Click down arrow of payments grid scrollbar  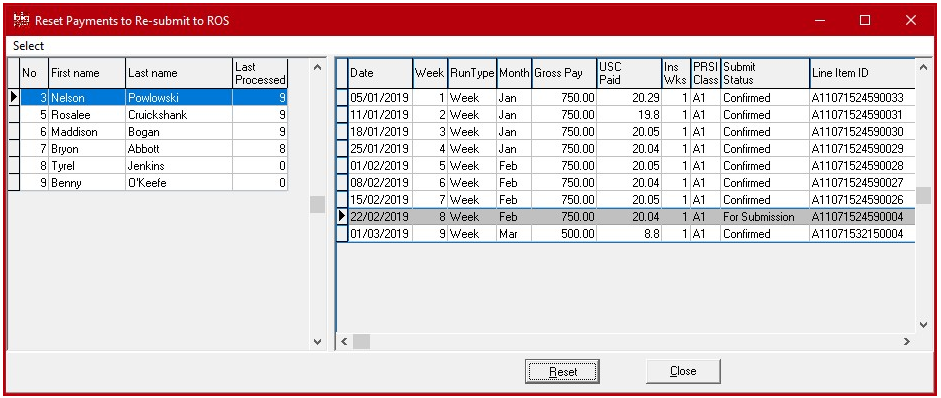point(924,325)
